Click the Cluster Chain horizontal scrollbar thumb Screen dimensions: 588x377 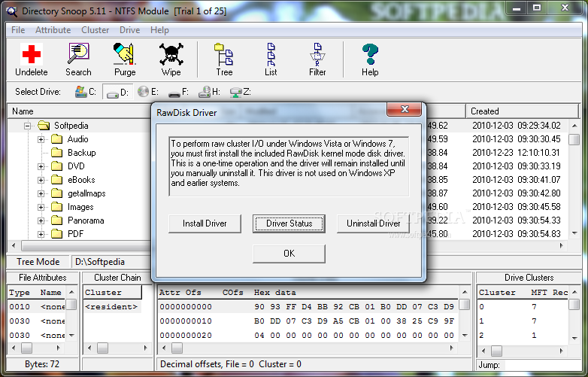(102, 348)
